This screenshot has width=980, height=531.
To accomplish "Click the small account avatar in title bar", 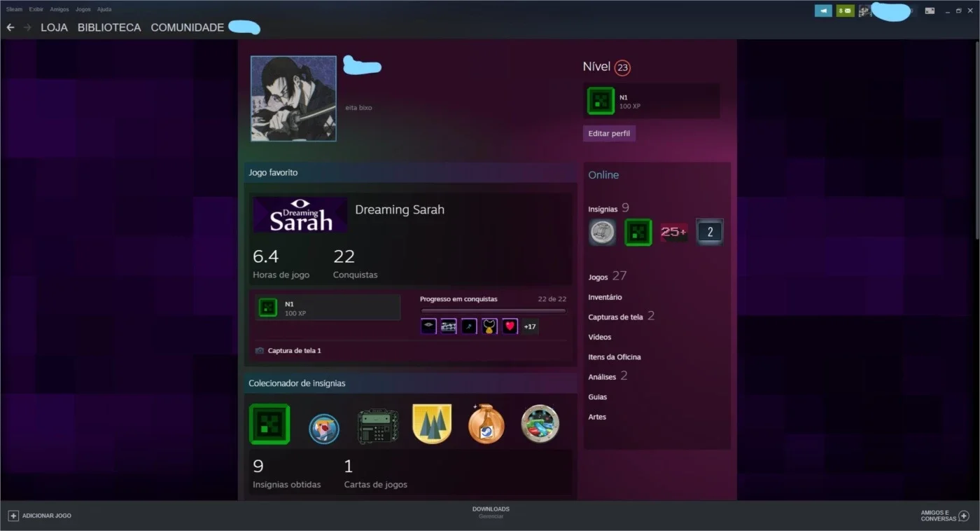I will [x=864, y=11].
